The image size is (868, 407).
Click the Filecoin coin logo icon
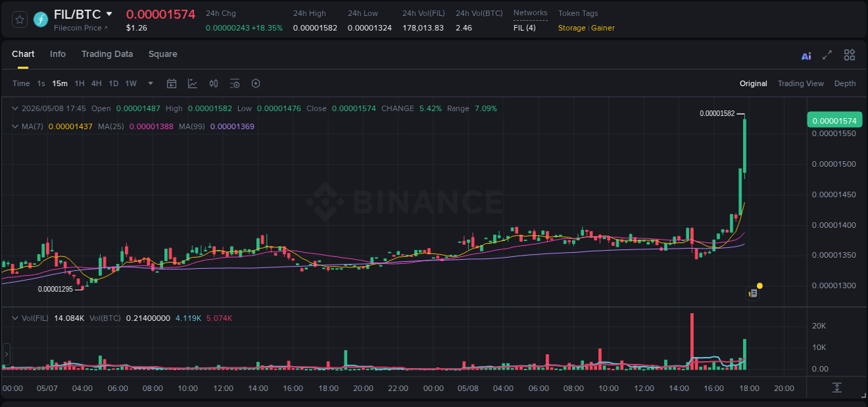pyautogui.click(x=41, y=19)
